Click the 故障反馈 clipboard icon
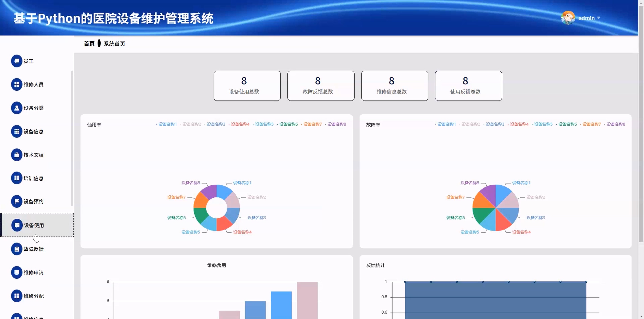Screen dimensions: 644x319 coord(16,249)
